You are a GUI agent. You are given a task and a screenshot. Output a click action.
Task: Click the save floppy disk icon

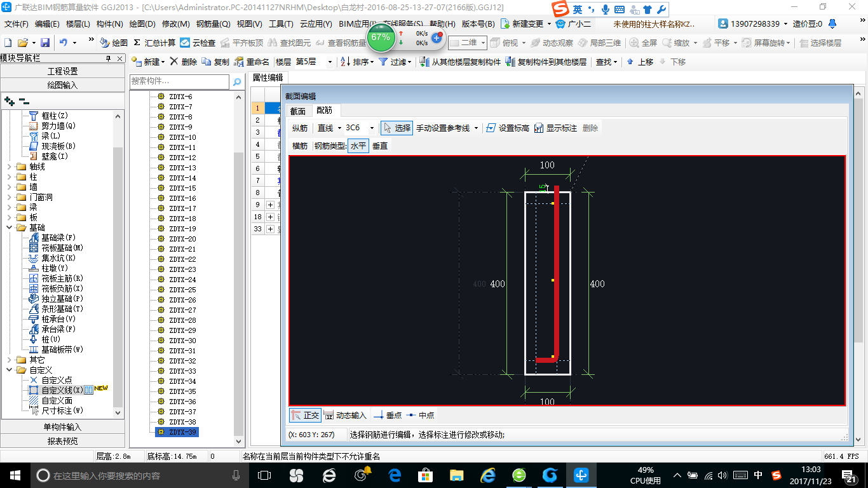pos(45,43)
